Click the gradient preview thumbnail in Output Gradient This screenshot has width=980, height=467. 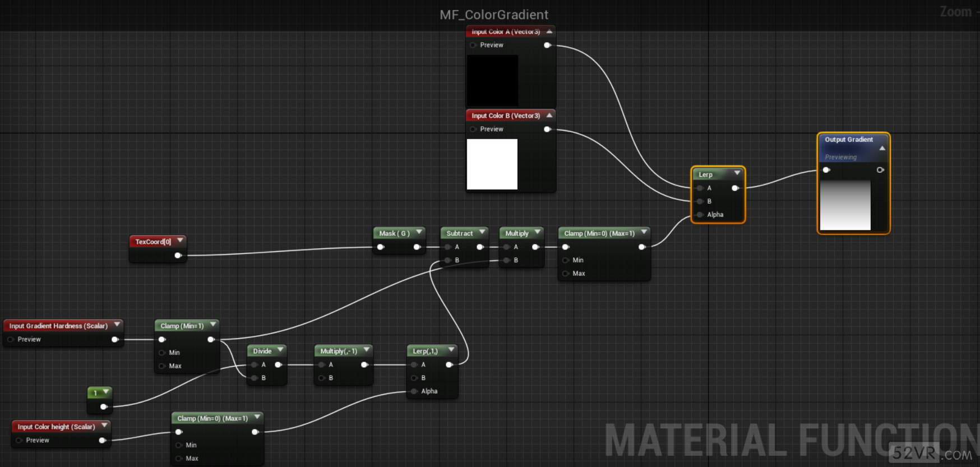click(845, 205)
